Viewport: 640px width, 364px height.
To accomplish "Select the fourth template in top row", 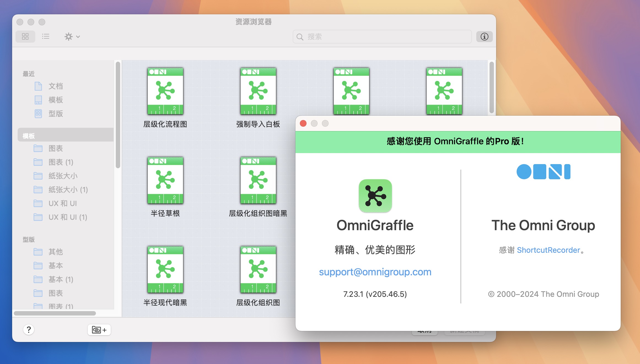I will pyautogui.click(x=444, y=91).
